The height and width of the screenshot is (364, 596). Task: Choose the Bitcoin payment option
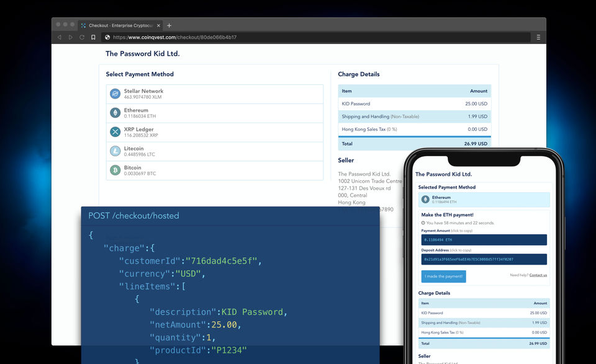[215, 170]
